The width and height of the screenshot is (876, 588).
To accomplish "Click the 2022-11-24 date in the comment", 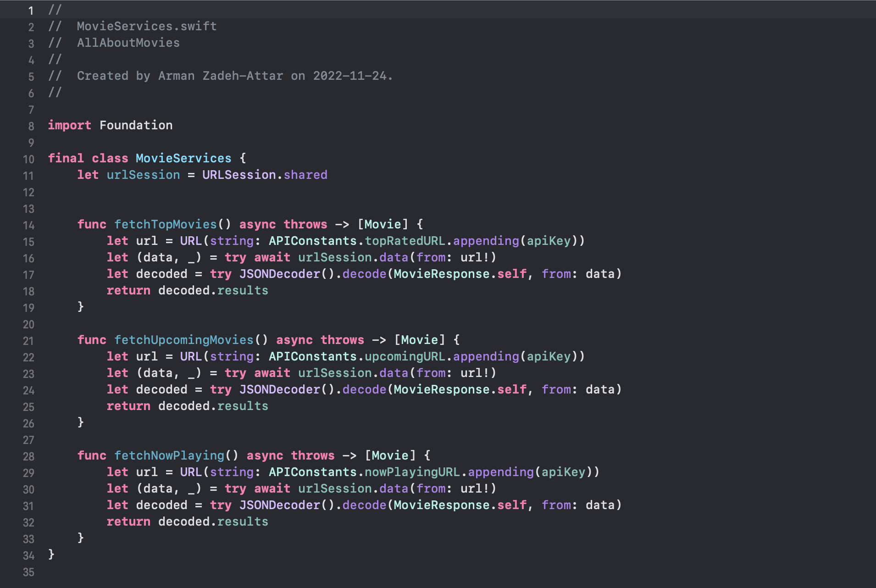I will click(x=350, y=76).
